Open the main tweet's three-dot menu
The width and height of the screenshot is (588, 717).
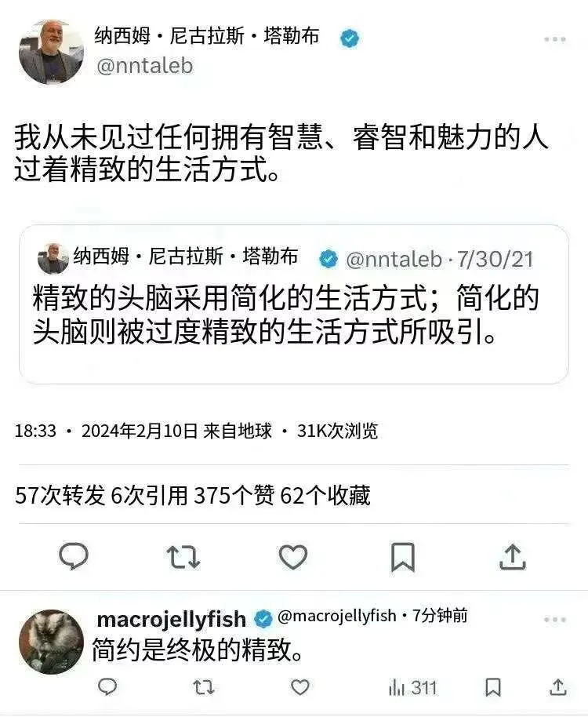coord(555,40)
